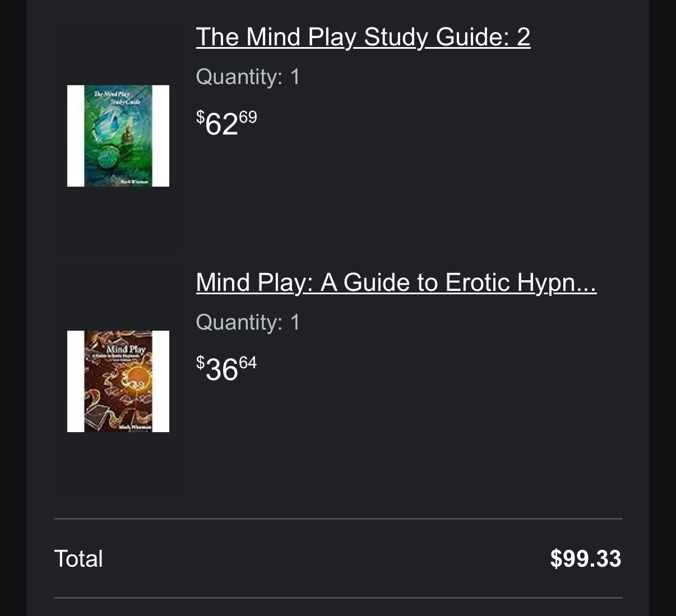Click the green Study Guide book cover
This screenshot has width=676, height=616.
click(x=118, y=136)
